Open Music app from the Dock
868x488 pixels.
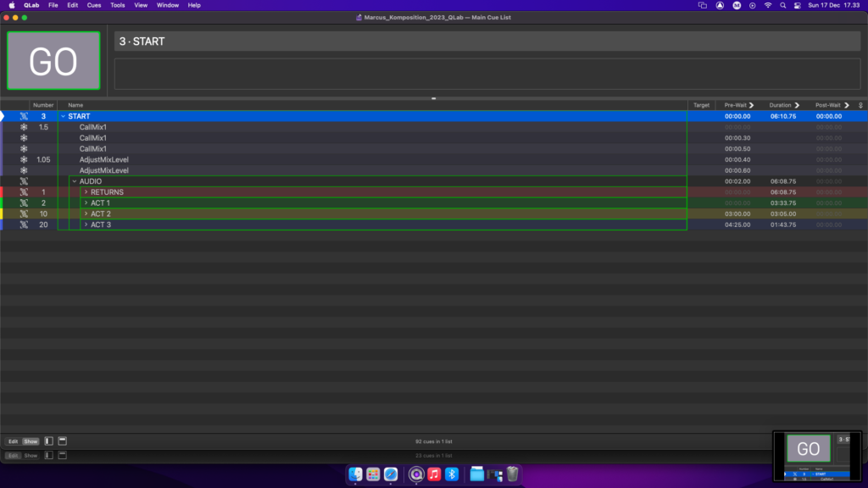(434, 474)
